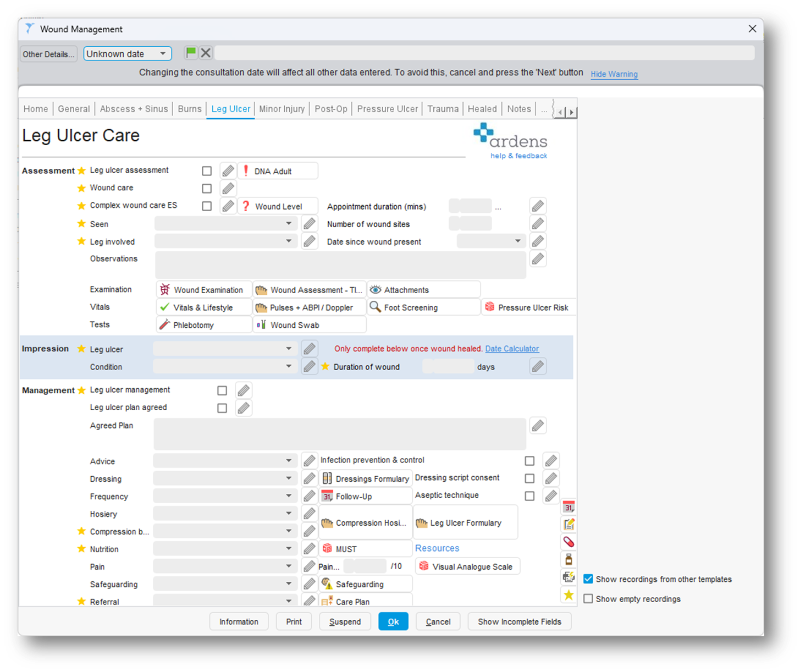Image resolution: width=800 pixels, height=672 pixels.
Task: Open Date since wound present dropdown
Action: [x=491, y=241]
